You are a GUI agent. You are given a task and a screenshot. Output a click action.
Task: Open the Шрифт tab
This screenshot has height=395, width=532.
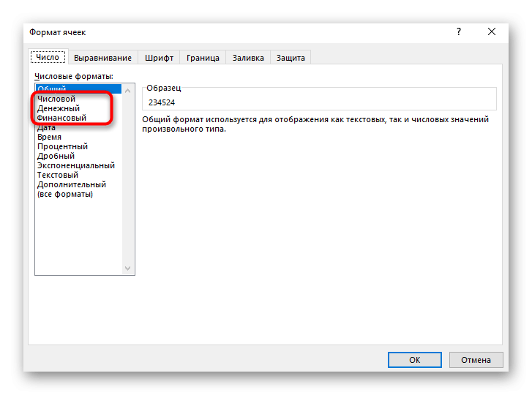[x=159, y=58]
